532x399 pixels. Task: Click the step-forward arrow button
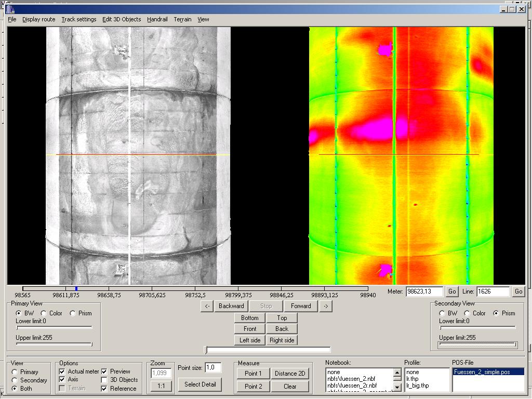pos(326,306)
